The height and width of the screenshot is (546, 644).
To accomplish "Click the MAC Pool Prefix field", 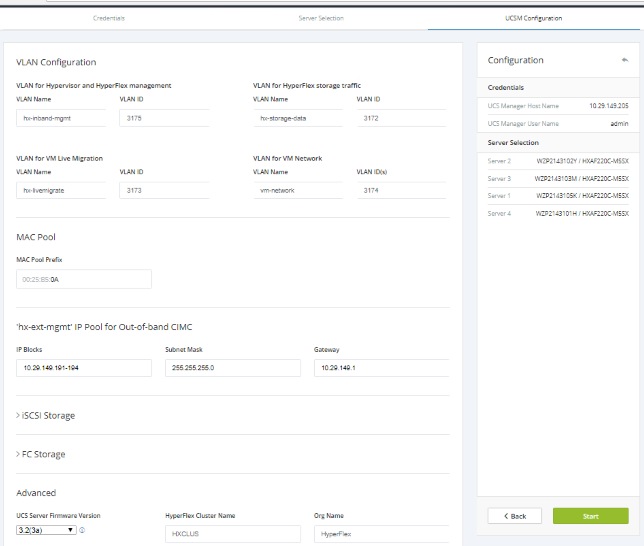I will coord(84,279).
